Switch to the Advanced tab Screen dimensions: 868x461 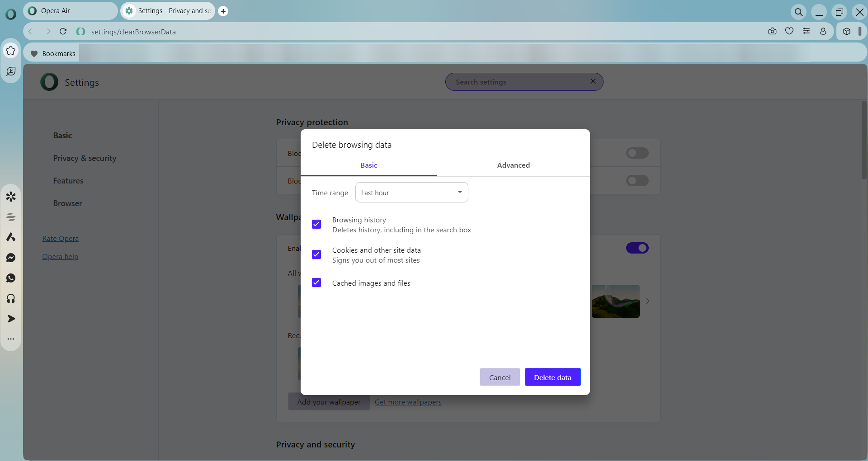(x=514, y=165)
